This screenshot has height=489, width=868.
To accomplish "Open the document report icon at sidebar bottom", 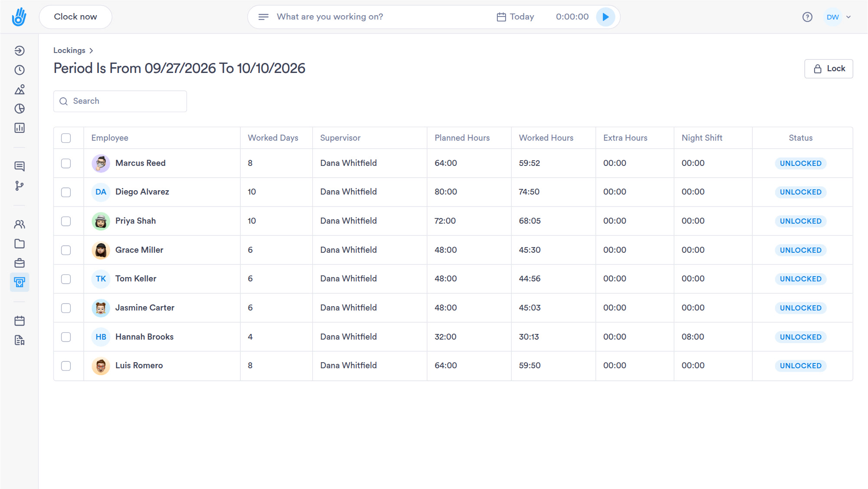I will 20,340.
